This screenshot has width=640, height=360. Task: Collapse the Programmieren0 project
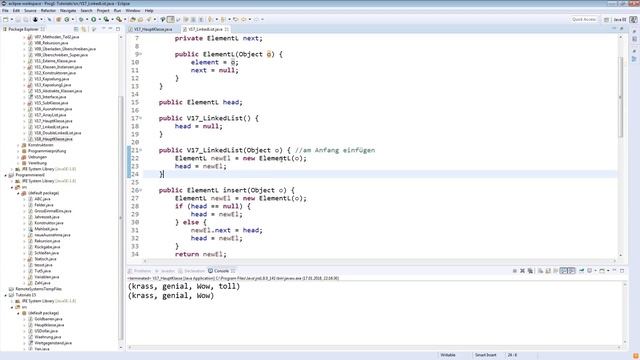pyautogui.click(x=6, y=175)
